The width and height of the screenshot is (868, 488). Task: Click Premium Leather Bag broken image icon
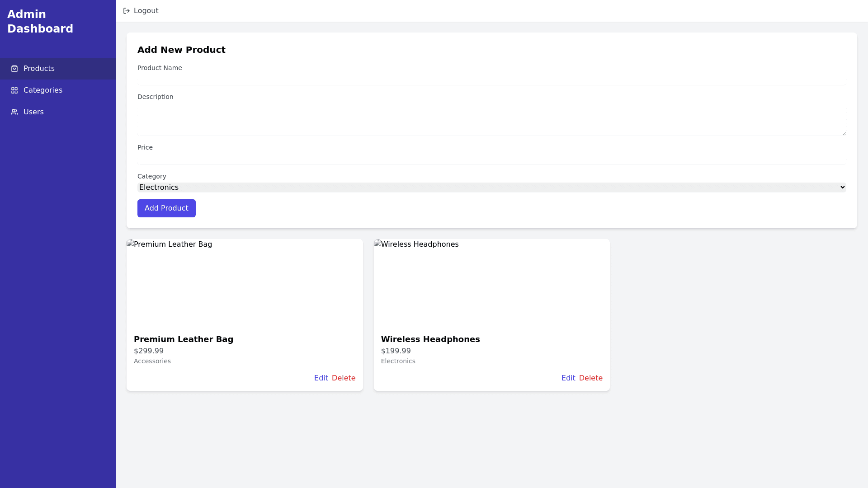pyautogui.click(x=130, y=244)
